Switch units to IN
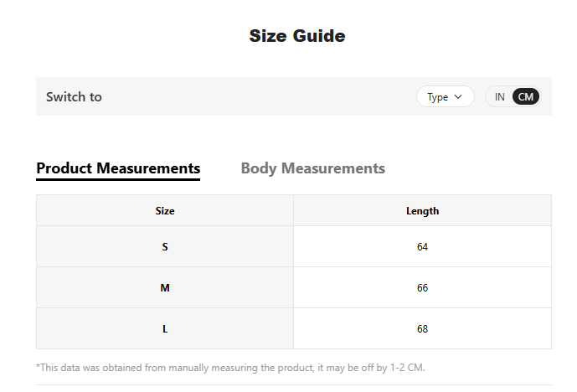The width and height of the screenshot is (577, 392). 499,97
